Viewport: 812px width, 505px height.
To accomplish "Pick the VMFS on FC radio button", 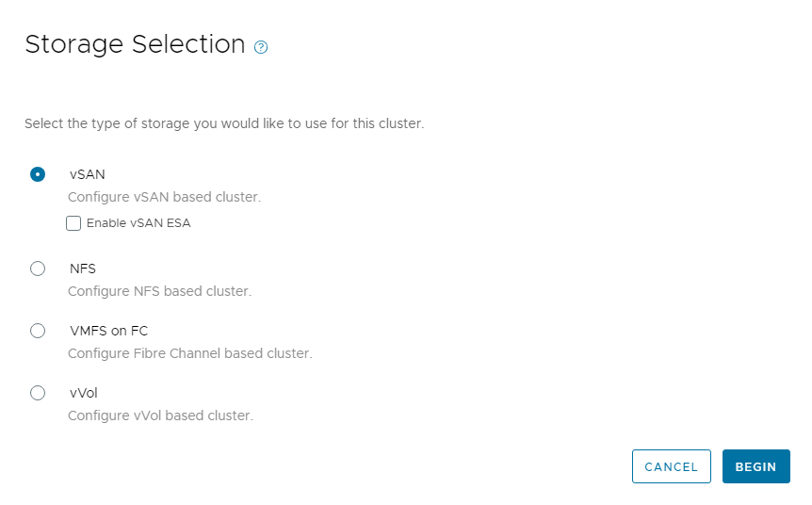I will [x=38, y=331].
